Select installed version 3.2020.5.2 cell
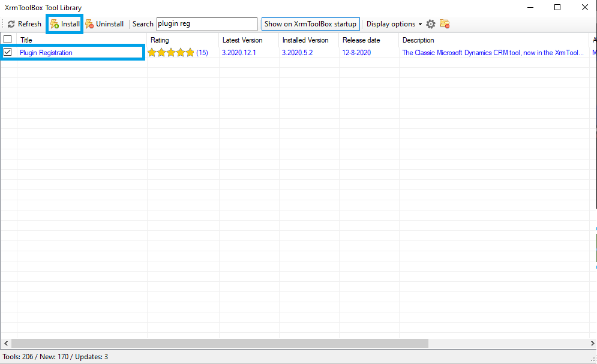This screenshot has width=597, height=364. [x=298, y=53]
